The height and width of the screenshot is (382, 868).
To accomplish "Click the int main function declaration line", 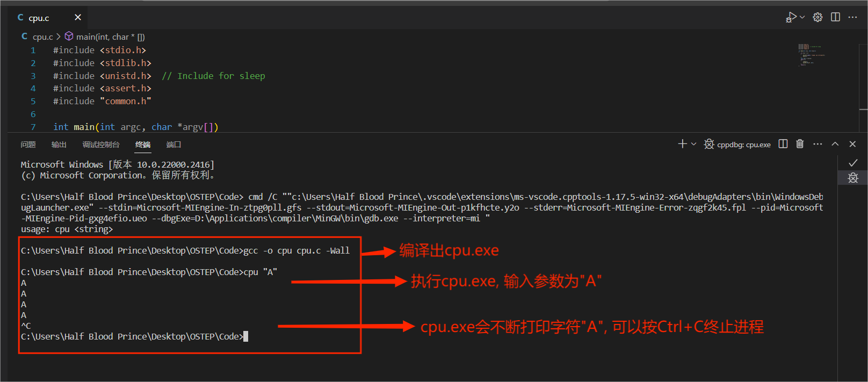I will 135,127.
